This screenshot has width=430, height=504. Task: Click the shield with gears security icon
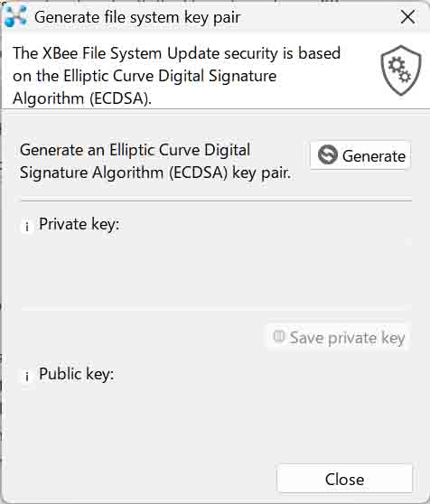click(x=401, y=70)
